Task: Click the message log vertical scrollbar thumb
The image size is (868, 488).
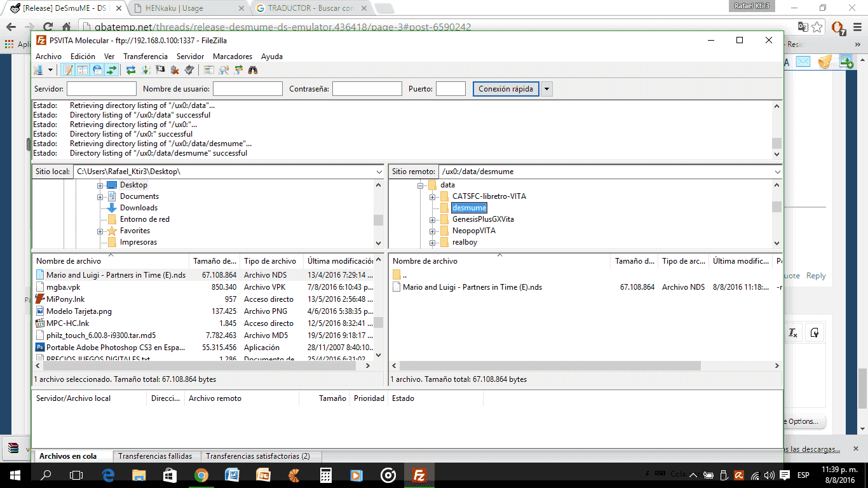Action: (x=776, y=143)
